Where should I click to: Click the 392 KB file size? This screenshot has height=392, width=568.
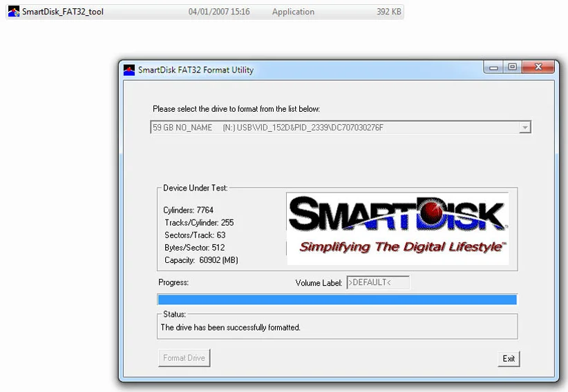click(389, 12)
